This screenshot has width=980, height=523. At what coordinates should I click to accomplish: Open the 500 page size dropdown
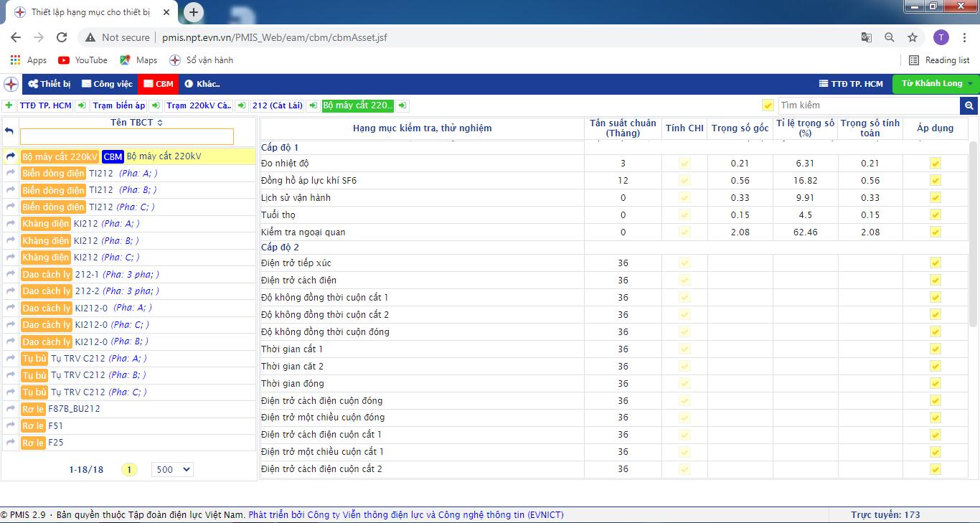click(172, 469)
